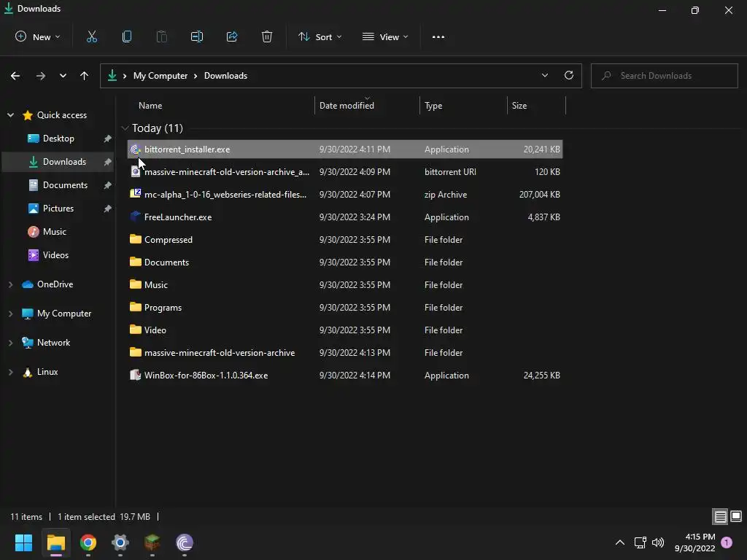The image size is (747, 560).
Task: Click Downloads breadcrumb in address bar
Action: coord(225,76)
